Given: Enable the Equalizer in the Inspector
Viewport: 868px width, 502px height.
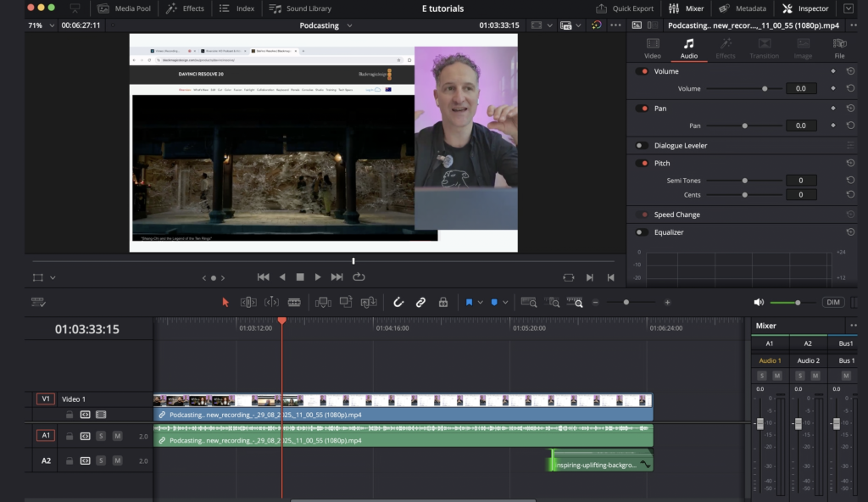Looking at the screenshot, I should tap(642, 231).
